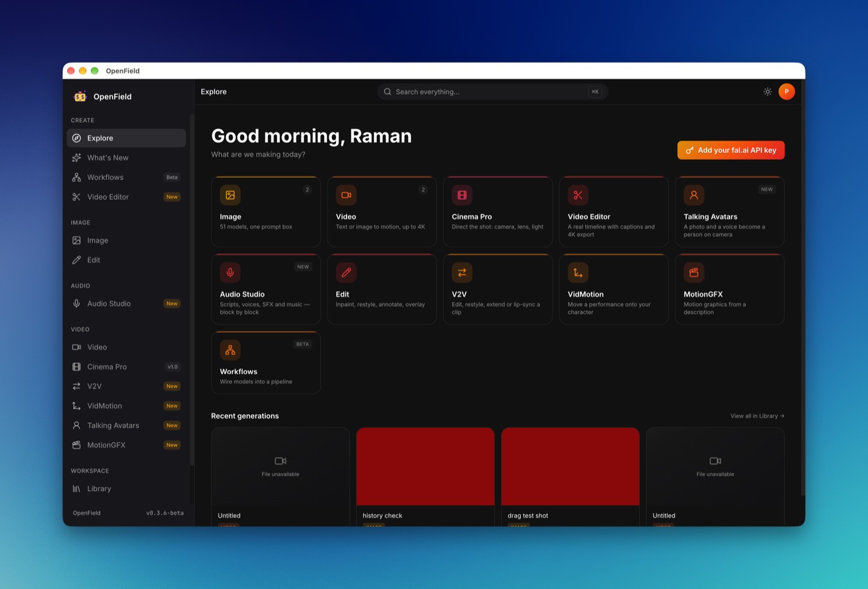Click the 'Wire models into a pipeline' text
The height and width of the screenshot is (589, 868).
tap(256, 382)
